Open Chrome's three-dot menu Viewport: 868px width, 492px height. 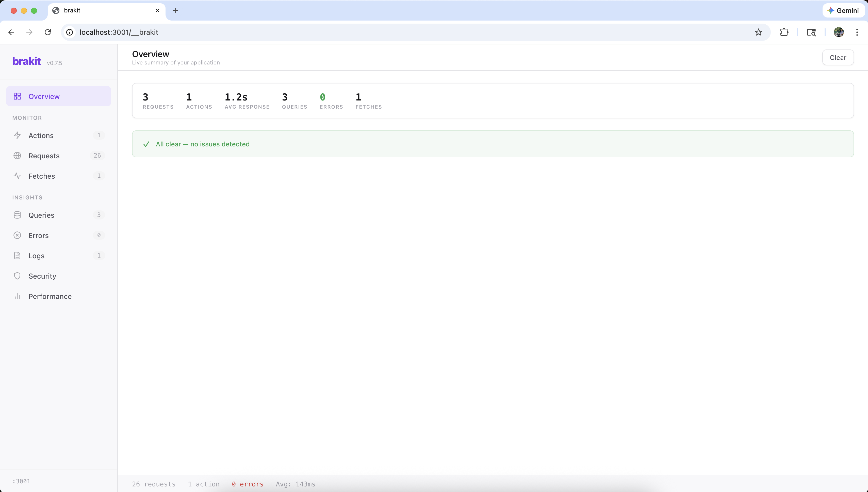pos(857,32)
